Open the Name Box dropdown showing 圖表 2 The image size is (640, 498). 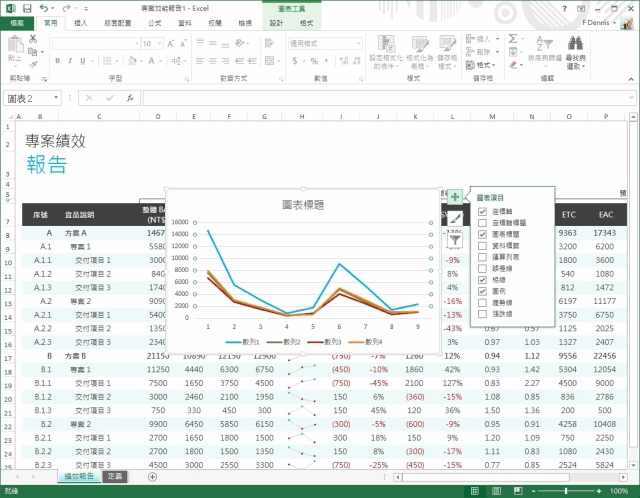(56, 98)
